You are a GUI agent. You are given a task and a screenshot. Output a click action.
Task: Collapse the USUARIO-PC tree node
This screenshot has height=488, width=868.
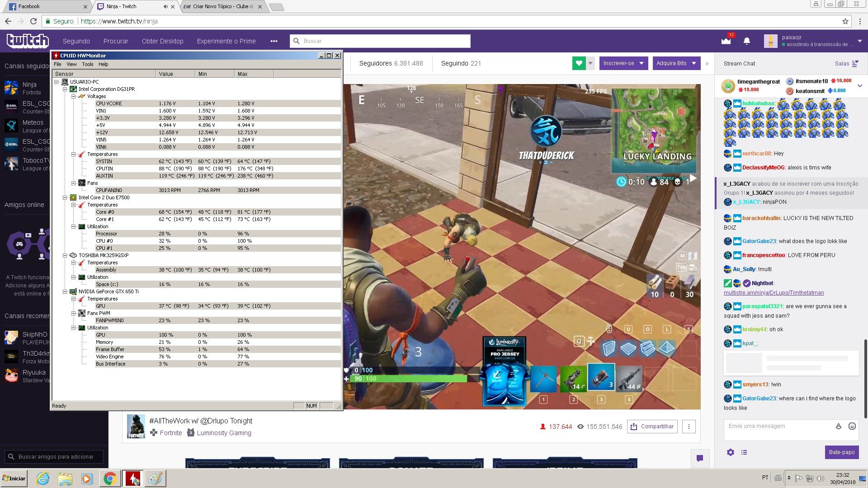click(57, 82)
